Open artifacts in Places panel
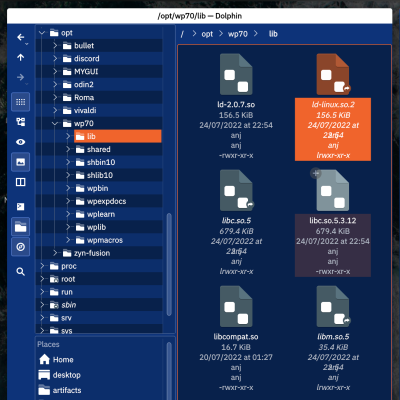400x400 pixels. [60, 390]
